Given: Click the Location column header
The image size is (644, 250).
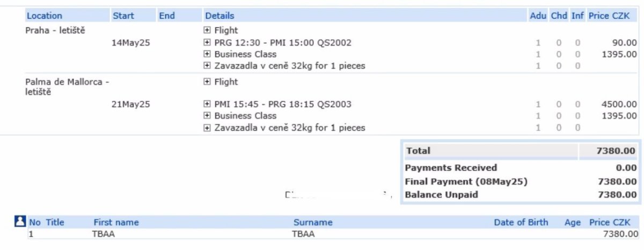Looking at the screenshot, I should pos(45,16).
